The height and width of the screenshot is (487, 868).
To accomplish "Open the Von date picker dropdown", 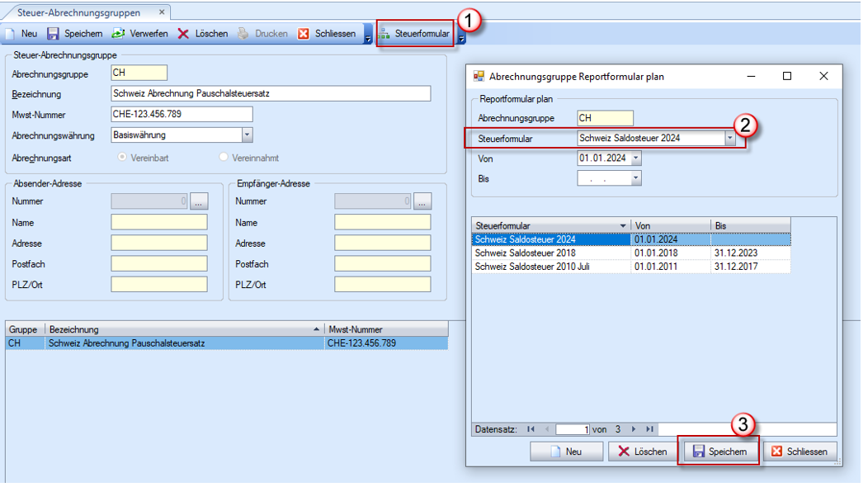I will point(635,158).
